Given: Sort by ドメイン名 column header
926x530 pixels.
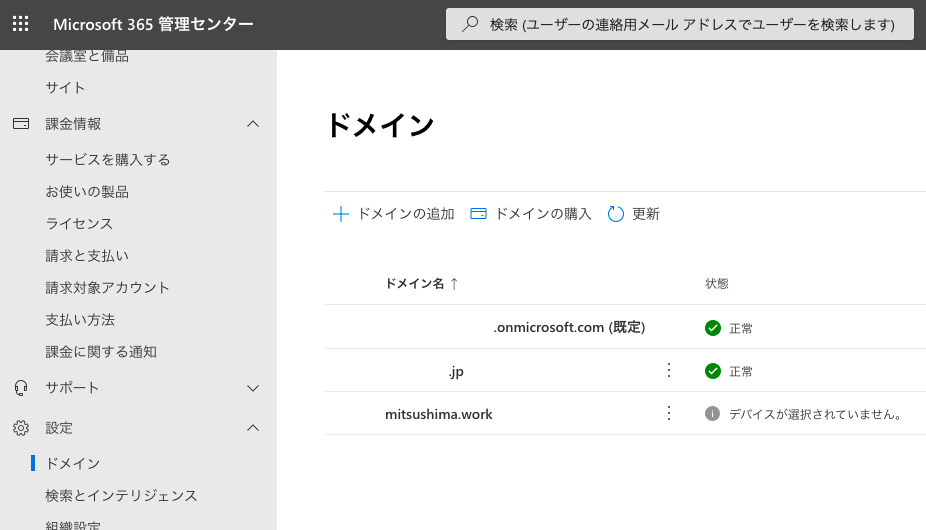Looking at the screenshot, I should point(414,284).
